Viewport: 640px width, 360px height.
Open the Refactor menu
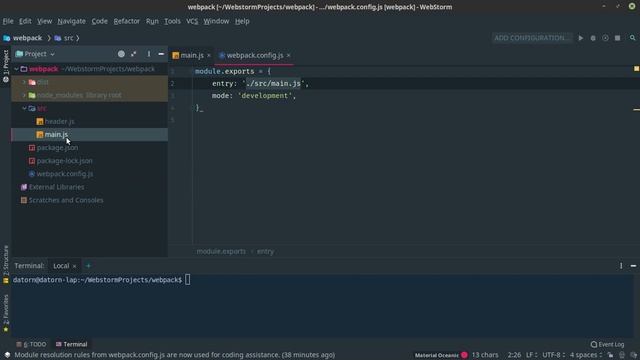pos(127,21)
